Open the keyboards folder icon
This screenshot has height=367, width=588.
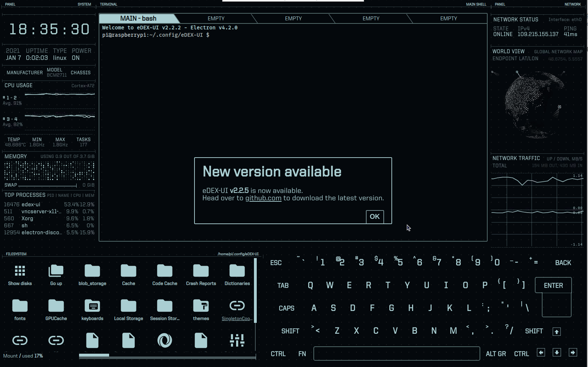92,306
